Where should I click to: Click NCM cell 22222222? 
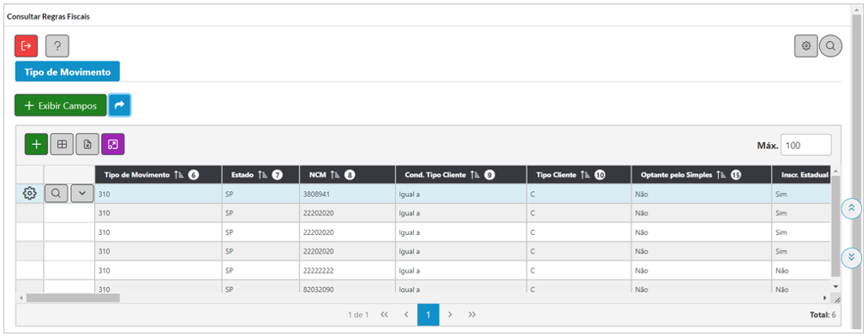(x=348, y=271)
